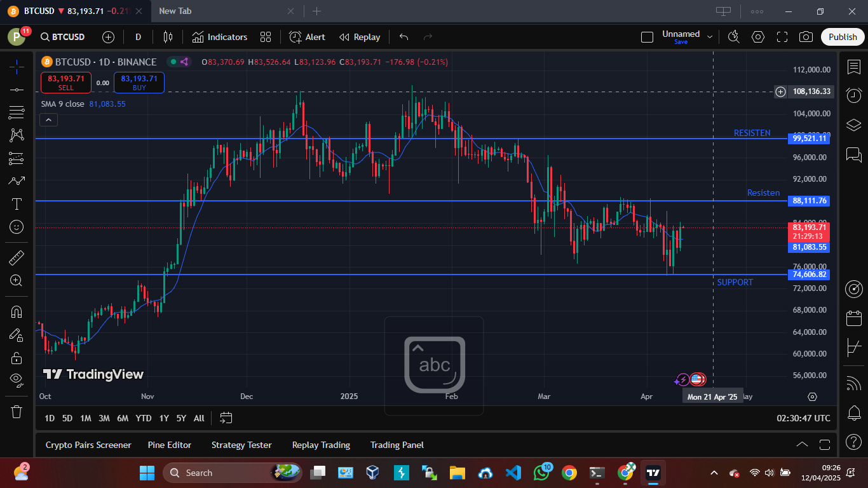Open WhatsApp from the taskbar

pyautogui.click(x=541, y=473)
